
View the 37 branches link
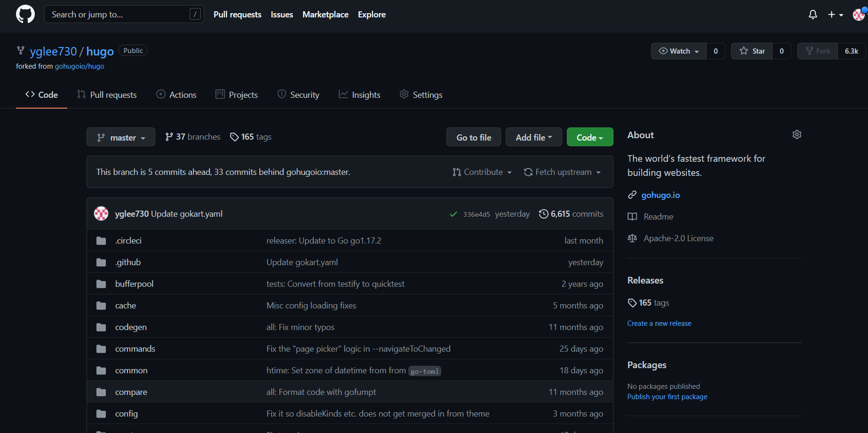tap(192, 137)
